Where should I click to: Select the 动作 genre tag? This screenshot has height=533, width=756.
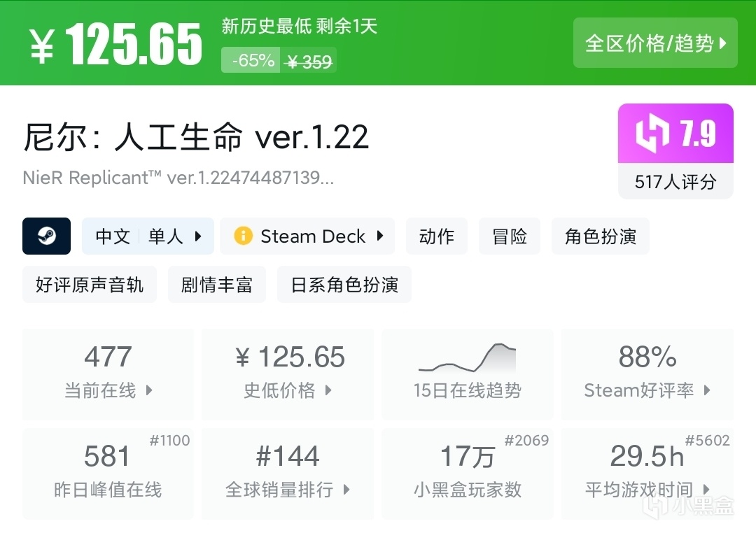coord(437,236)
